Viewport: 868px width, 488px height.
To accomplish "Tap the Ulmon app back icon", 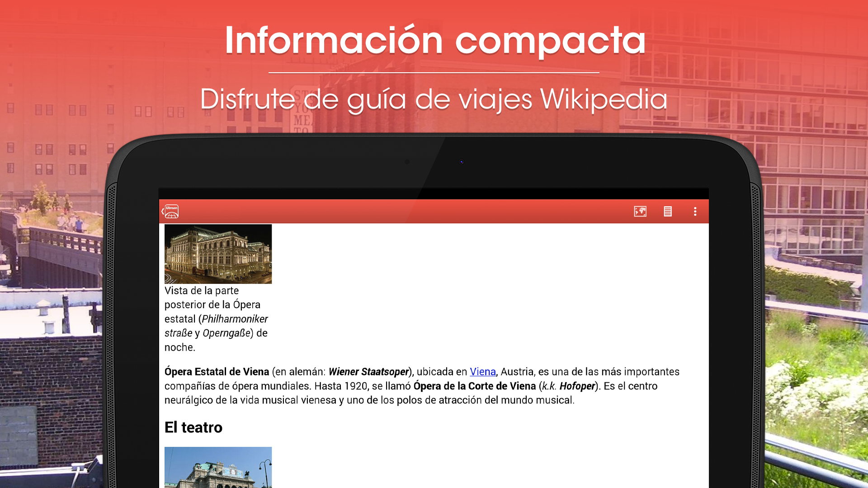I will [170, 211].
